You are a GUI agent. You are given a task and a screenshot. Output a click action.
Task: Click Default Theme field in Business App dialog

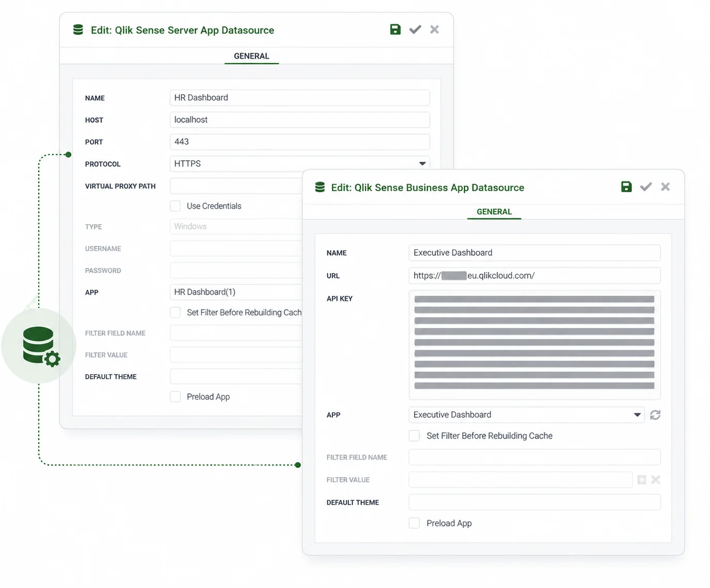click(535, 502)
